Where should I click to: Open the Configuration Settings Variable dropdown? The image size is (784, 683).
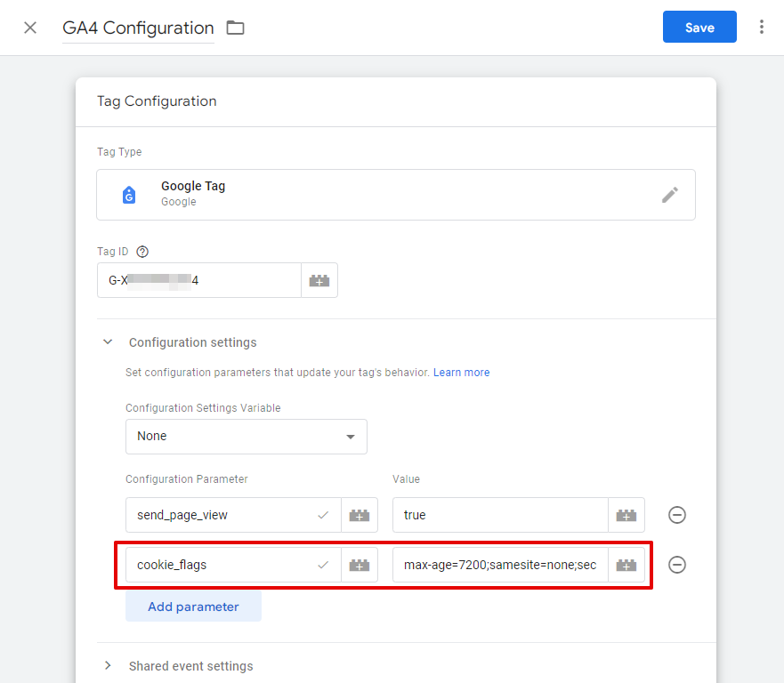click(x=247, y=437)
